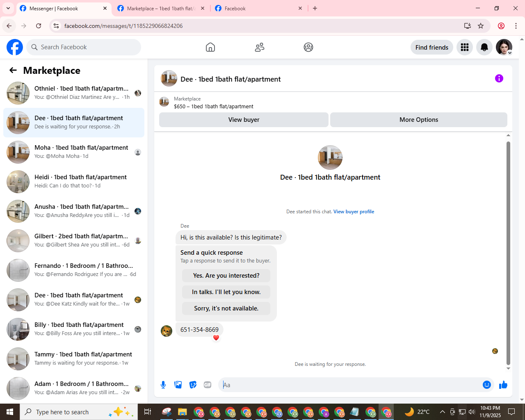Screen dimensions: 525x420
Task: Open Dee Katz 'Kindly wait' conversation
Action: click(74, 300)
